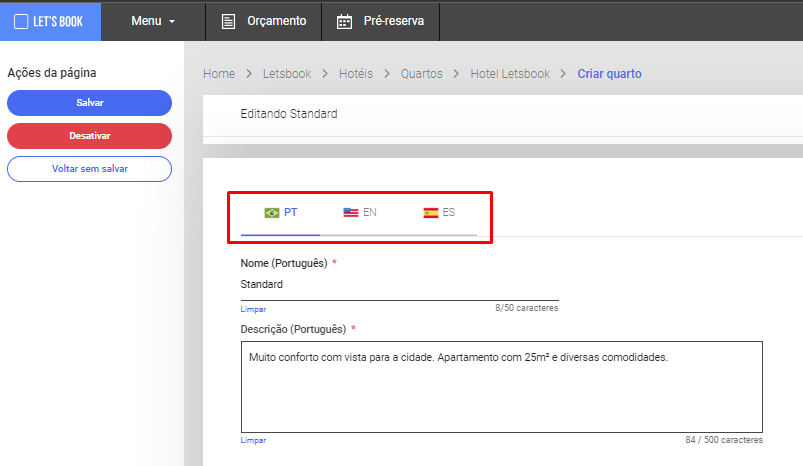Click the Nome (Português) label

point(284,263)
